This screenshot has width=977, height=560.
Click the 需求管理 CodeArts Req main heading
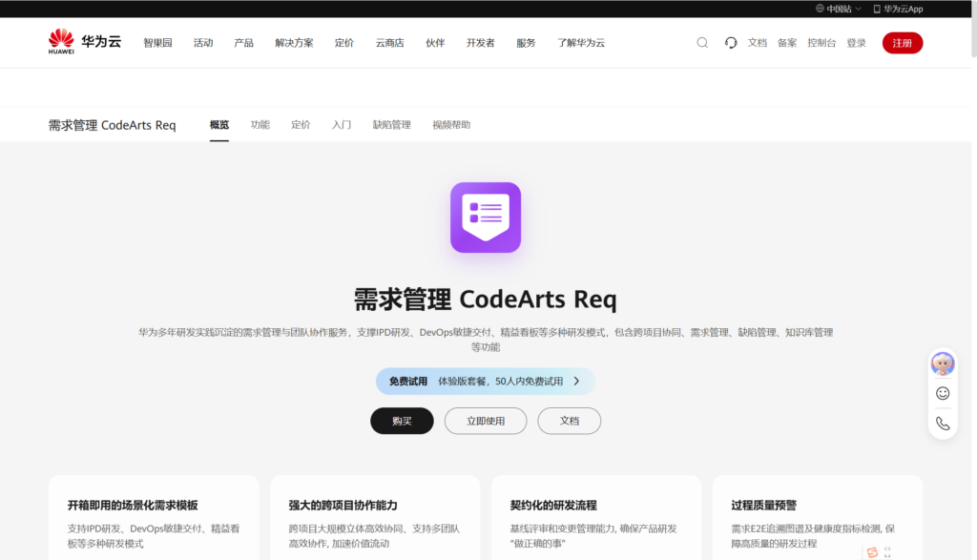point(486,299)
